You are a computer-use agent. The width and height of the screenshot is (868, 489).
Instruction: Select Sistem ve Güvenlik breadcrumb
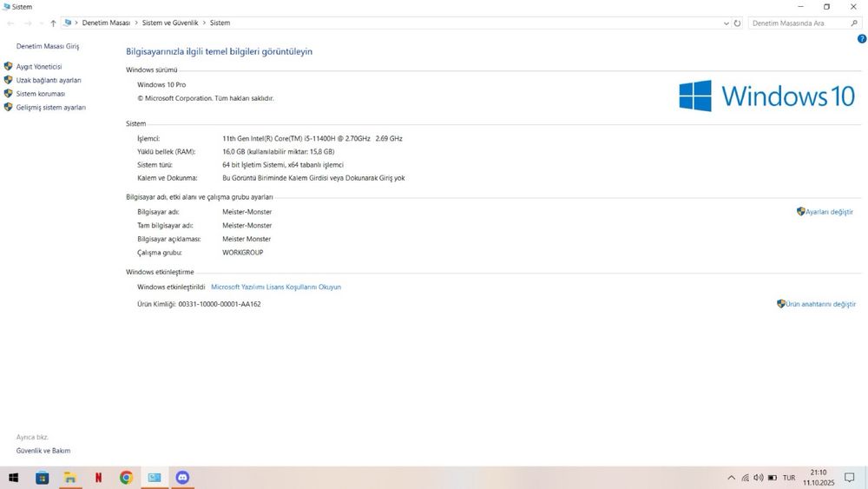pos(170,23)
